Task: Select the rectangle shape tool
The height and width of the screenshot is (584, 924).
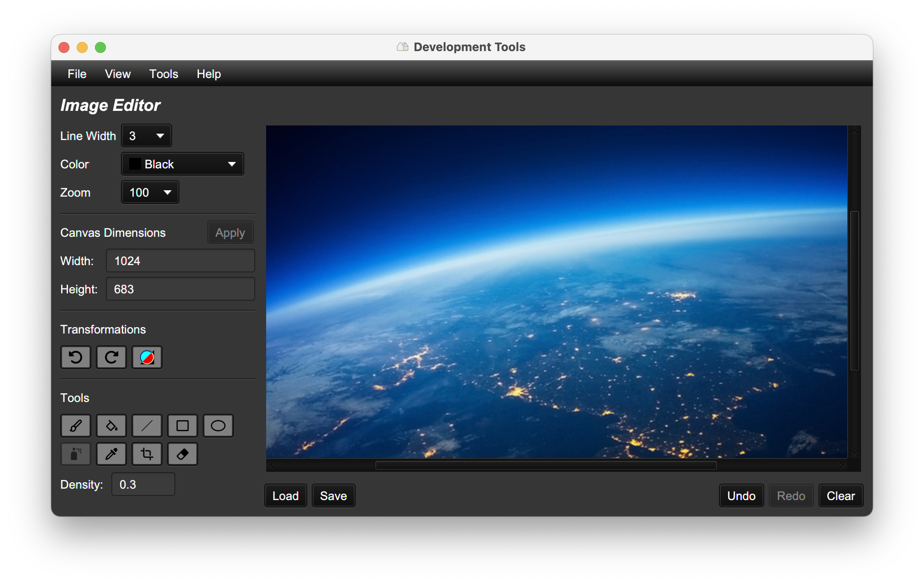Action: (x=183, y=426)
